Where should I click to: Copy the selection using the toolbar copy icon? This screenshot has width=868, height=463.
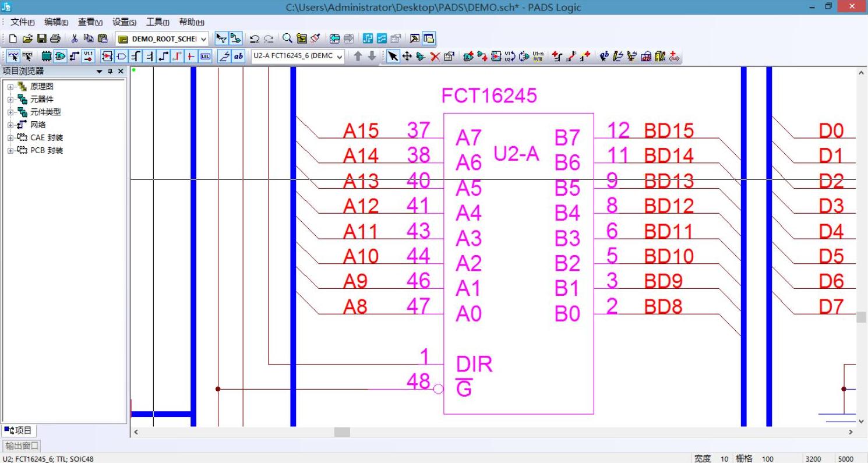[x=89, y=38]
